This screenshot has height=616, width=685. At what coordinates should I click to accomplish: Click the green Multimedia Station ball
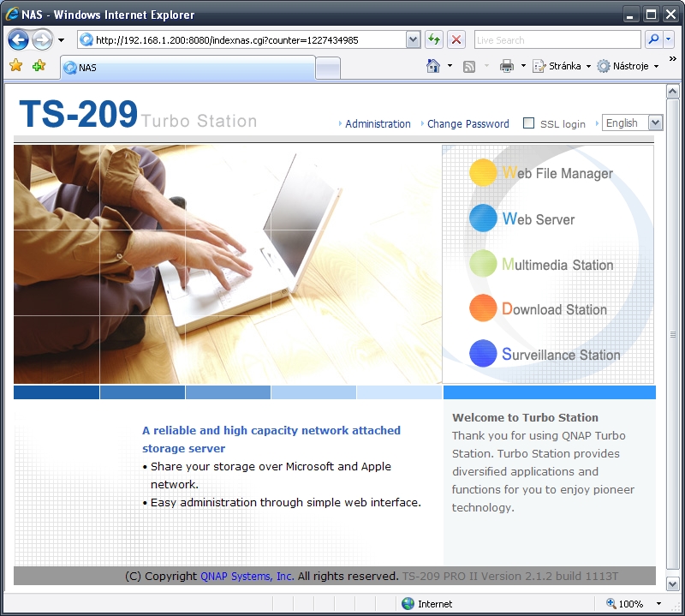483,263
